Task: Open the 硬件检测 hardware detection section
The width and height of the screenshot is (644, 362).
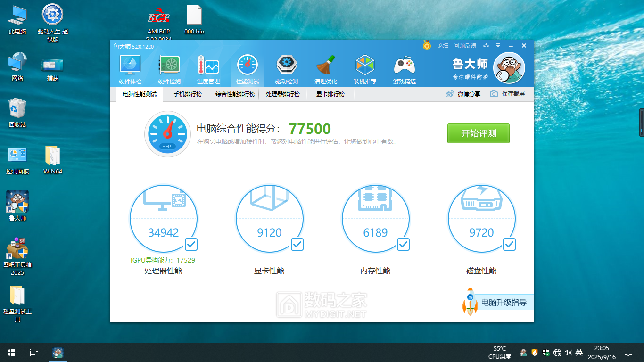Action: click(x=169, y=70)
